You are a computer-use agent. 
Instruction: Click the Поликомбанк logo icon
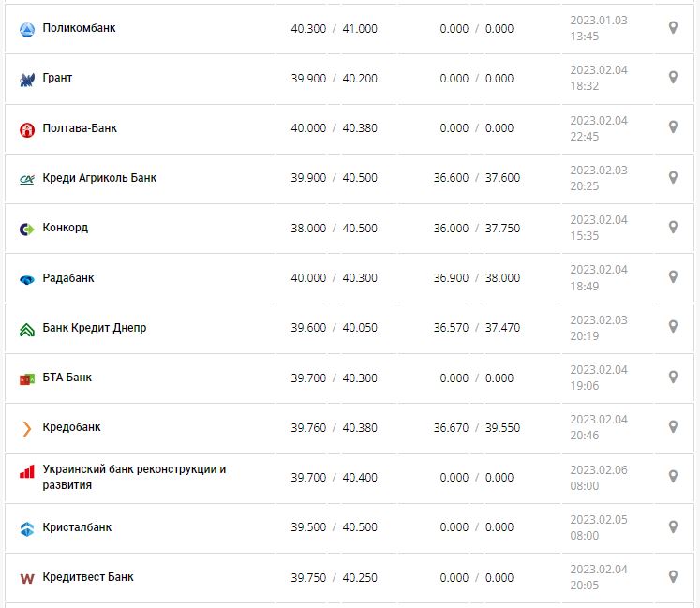tap(26, 29)
